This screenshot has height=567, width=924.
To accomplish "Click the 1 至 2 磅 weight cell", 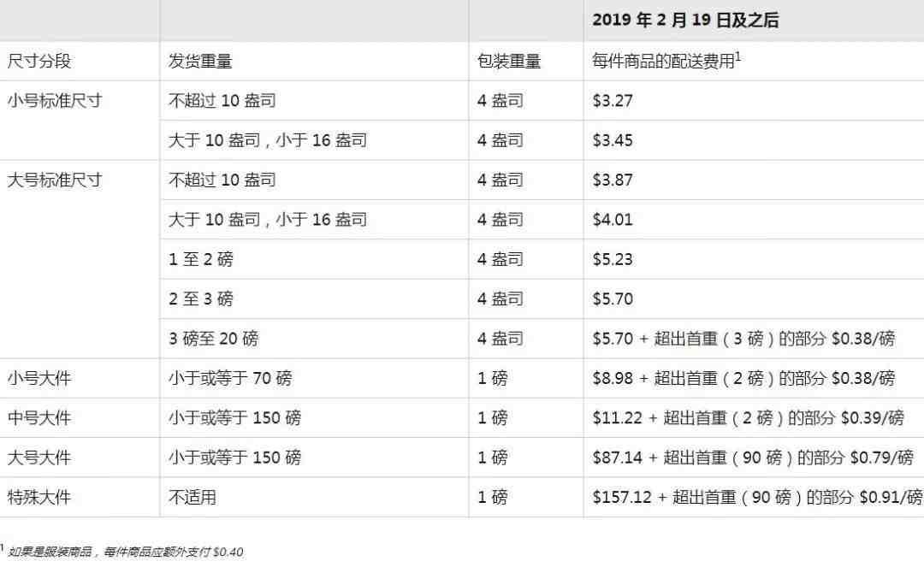I will (x=200, y=259).
